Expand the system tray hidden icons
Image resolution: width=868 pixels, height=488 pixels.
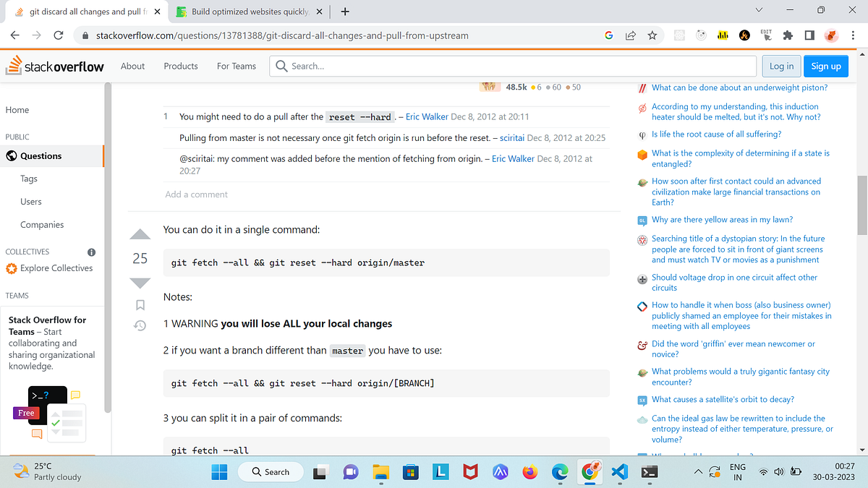click(x=698, y=471)
